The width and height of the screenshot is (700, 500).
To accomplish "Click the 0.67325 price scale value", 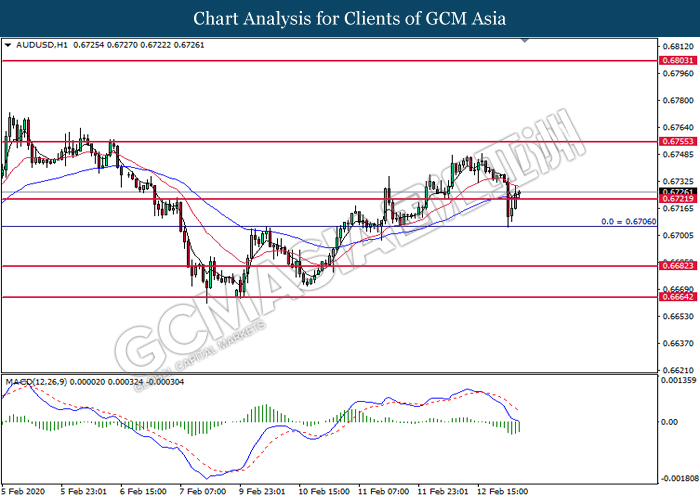I will (678, 182).
